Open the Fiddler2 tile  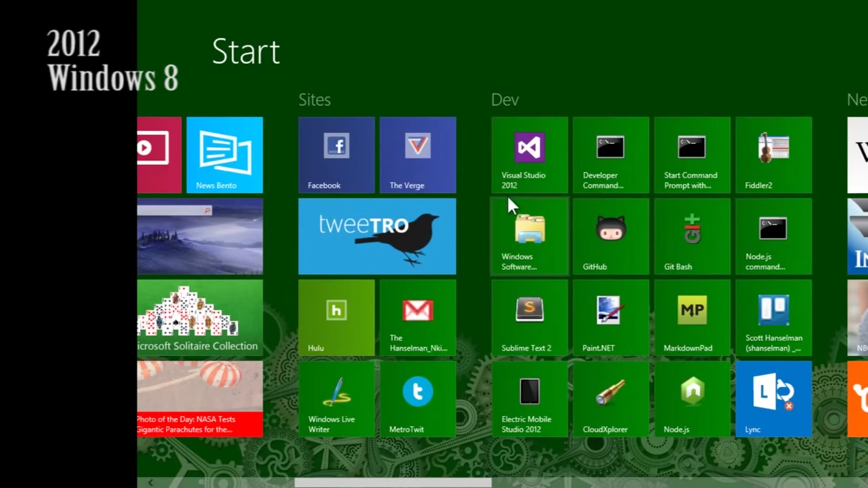tap(774, 155)
